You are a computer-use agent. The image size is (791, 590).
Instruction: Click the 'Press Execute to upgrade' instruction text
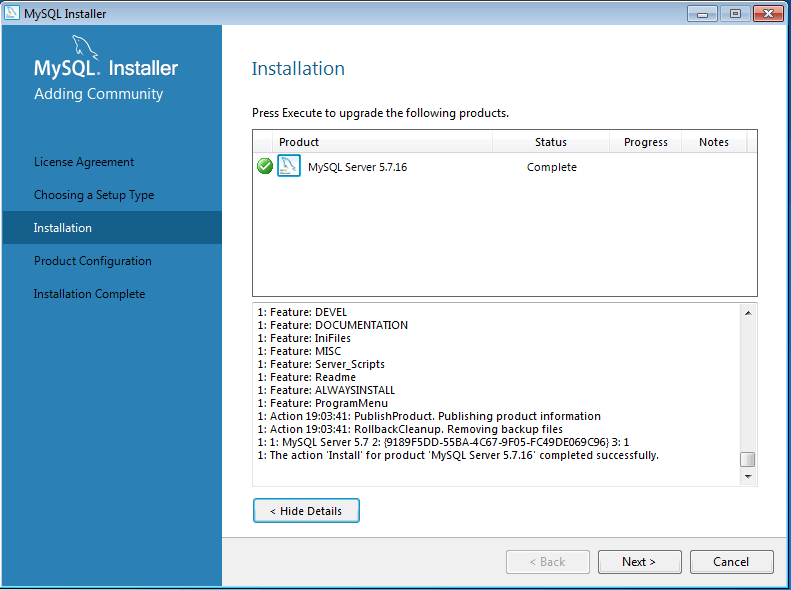pos(380,113)
